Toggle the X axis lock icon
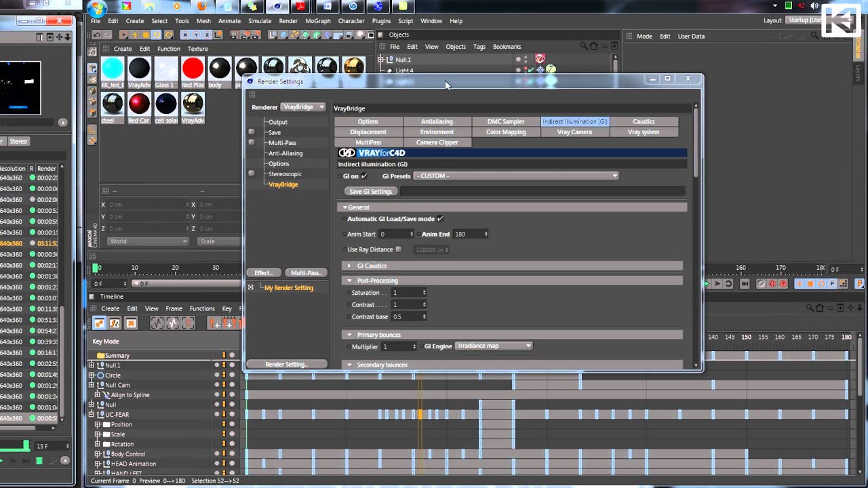868x488 pixels. (185, 35)
